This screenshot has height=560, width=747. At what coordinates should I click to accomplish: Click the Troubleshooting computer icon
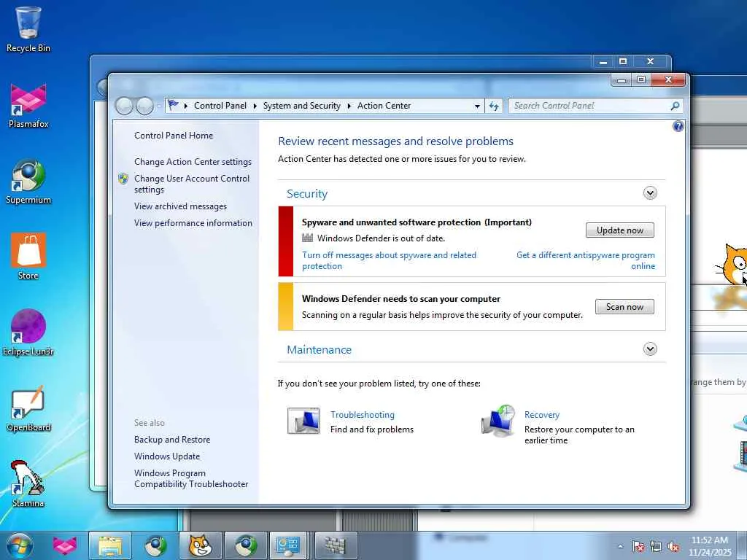[303, 421]
